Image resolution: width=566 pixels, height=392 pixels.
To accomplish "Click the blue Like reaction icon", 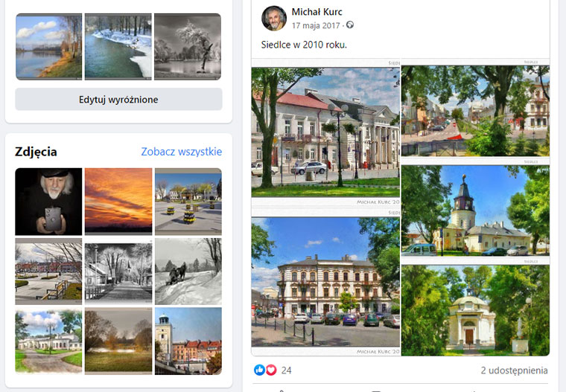I will point(259,370).
